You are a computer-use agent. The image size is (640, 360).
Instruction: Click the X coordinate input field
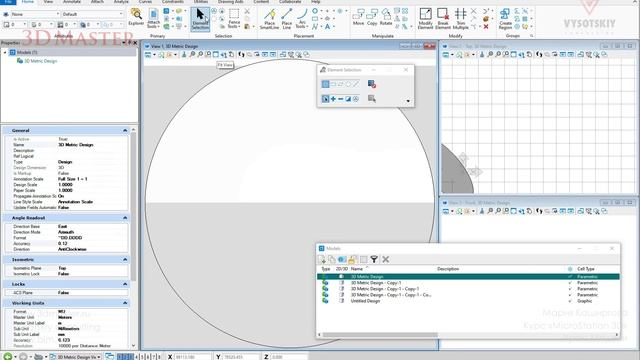pyautogui.click(x=193, y=357)
